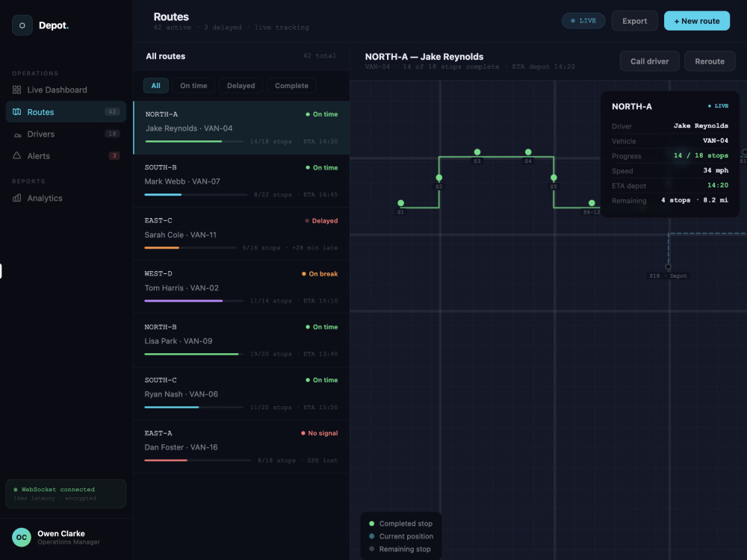Select the EAST-A Dan Foster route

tap(241, 447)
